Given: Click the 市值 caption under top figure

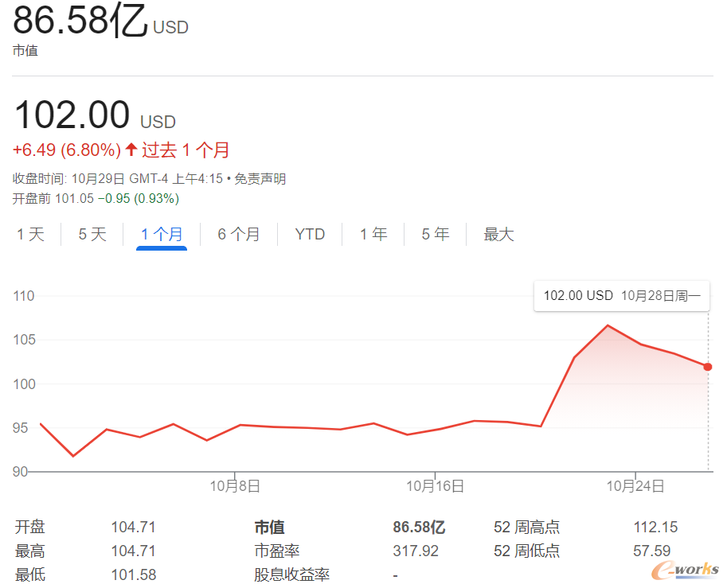Looking at the screenshot, I should (x=25, y=50).
